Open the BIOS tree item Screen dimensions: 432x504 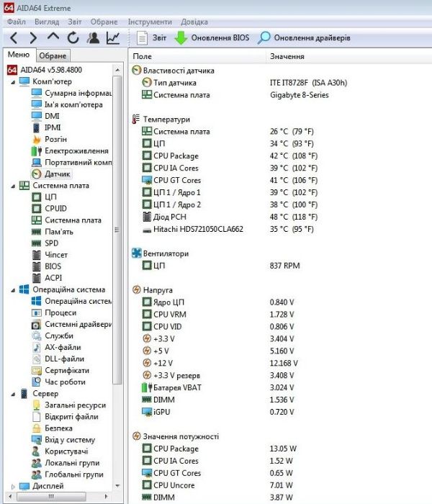[x=46, y=266]
